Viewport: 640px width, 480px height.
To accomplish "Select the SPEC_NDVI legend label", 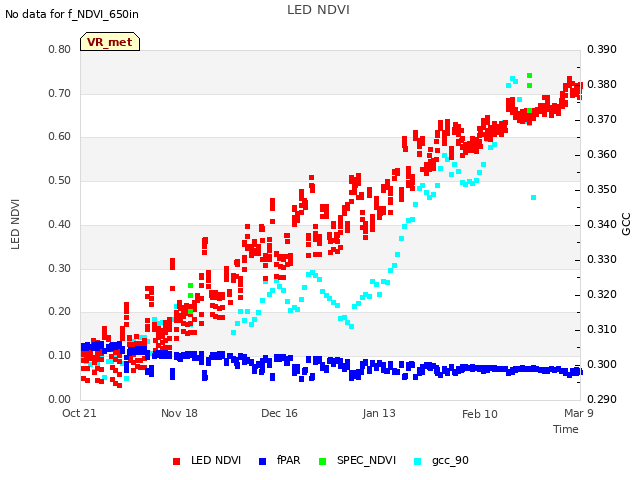I will click(366, 460).
